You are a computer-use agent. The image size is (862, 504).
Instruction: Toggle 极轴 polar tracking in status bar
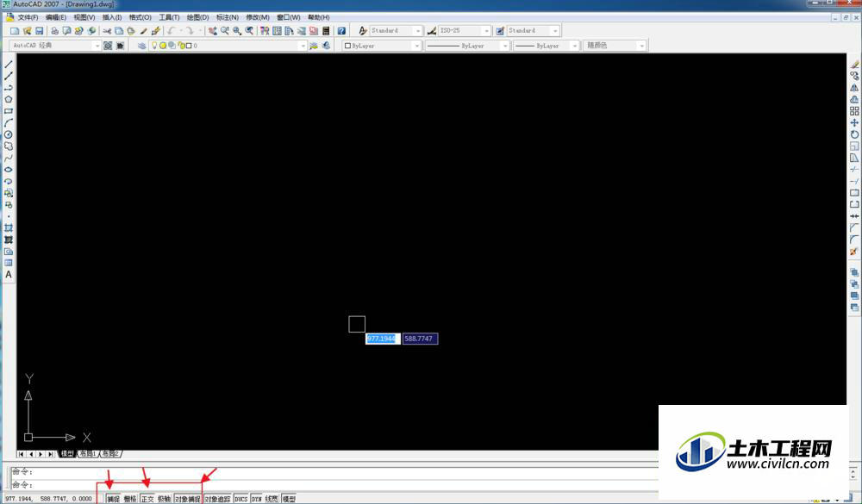(165, 499)
